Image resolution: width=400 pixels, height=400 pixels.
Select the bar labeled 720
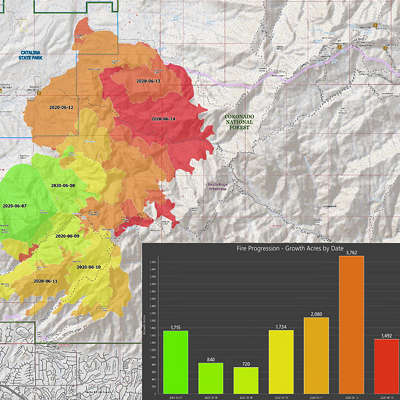[x=246, y=380]
